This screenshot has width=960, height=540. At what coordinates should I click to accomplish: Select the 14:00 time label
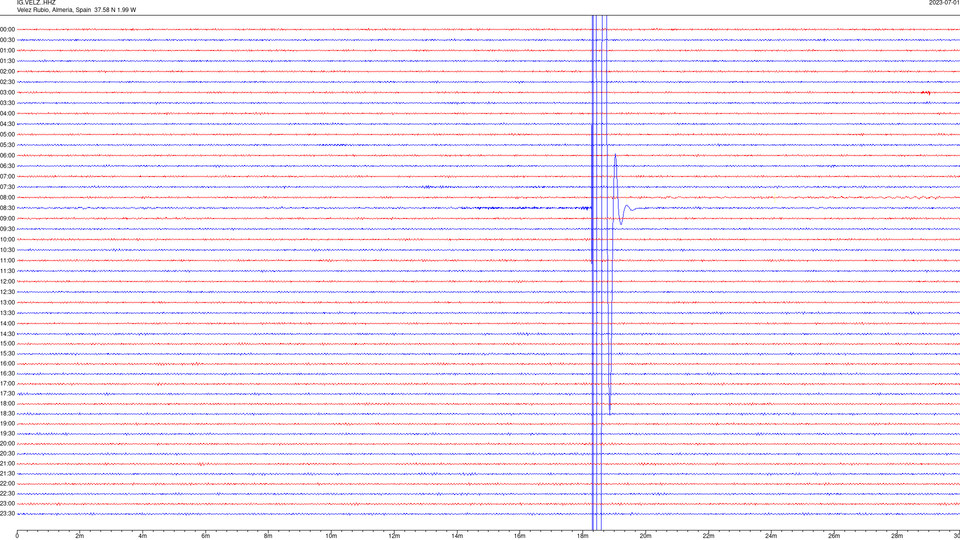click(x=7, y=323)
